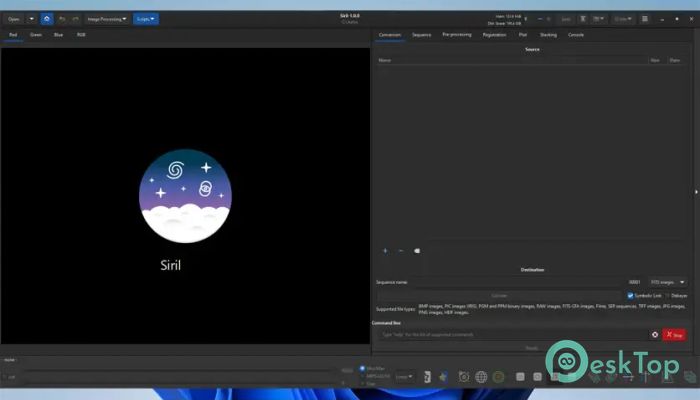
Task: Open the Scripts dropdown menu
Action: 146,19
